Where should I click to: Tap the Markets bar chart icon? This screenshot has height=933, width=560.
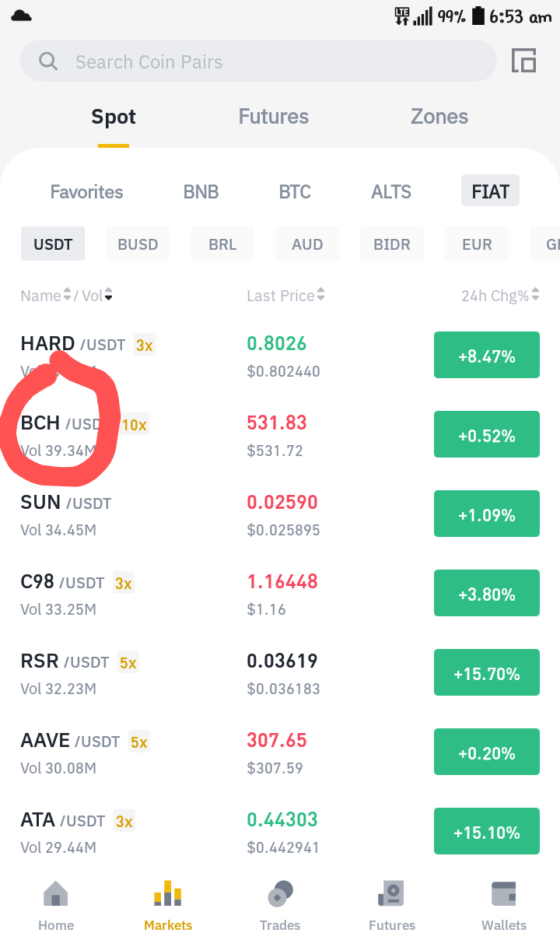point(168,894)
